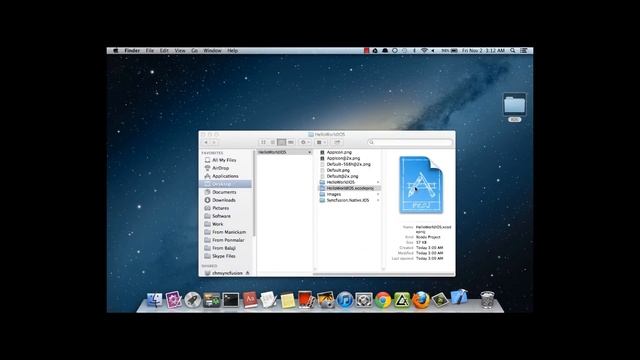Click the Bluetooth menu bar icon
The height and width of the screenshot is (360, 640).
(414, 51)
